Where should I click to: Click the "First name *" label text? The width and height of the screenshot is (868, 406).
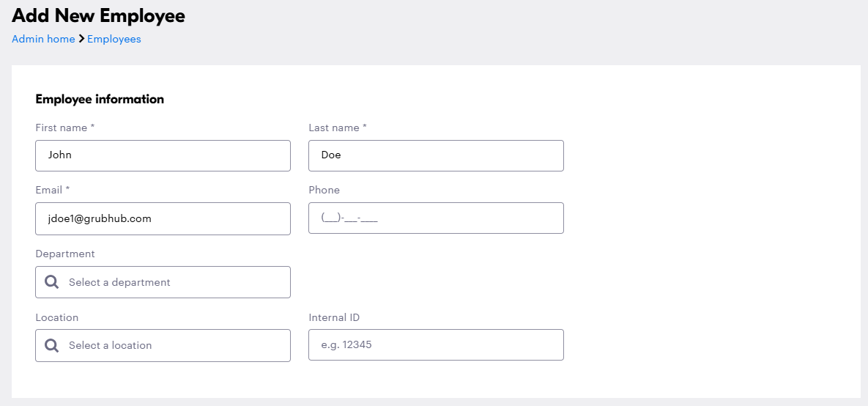pos(65,128)
